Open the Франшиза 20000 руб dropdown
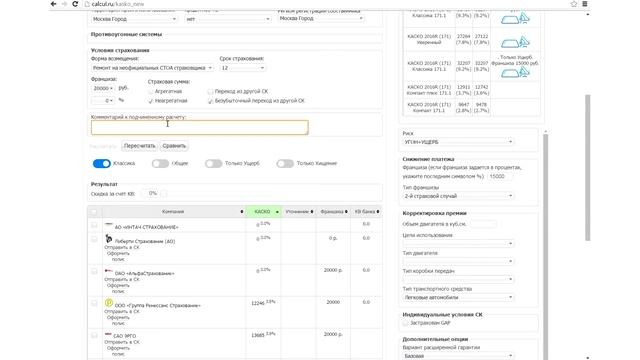This screenshot has width=640, height=360. pos(103,88)
